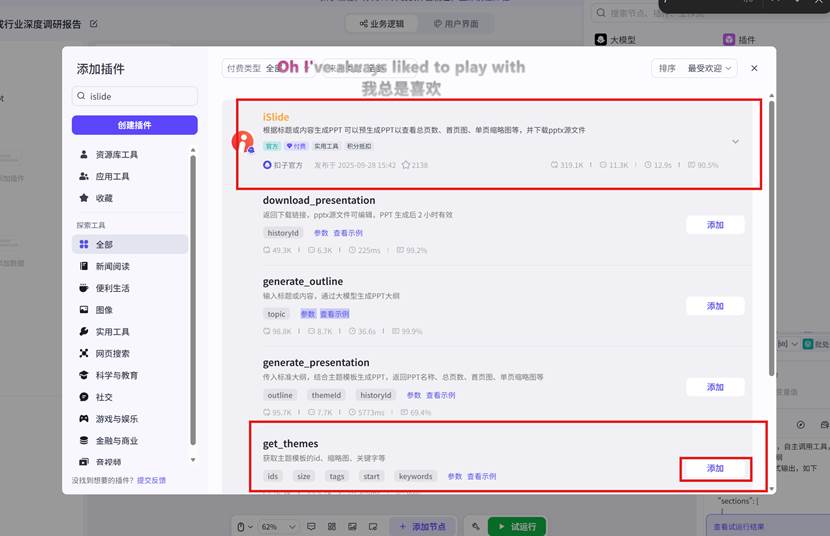Click the 扣子官方 publisher icon
The height and width of the screenshot is (536, 830).
267,165
